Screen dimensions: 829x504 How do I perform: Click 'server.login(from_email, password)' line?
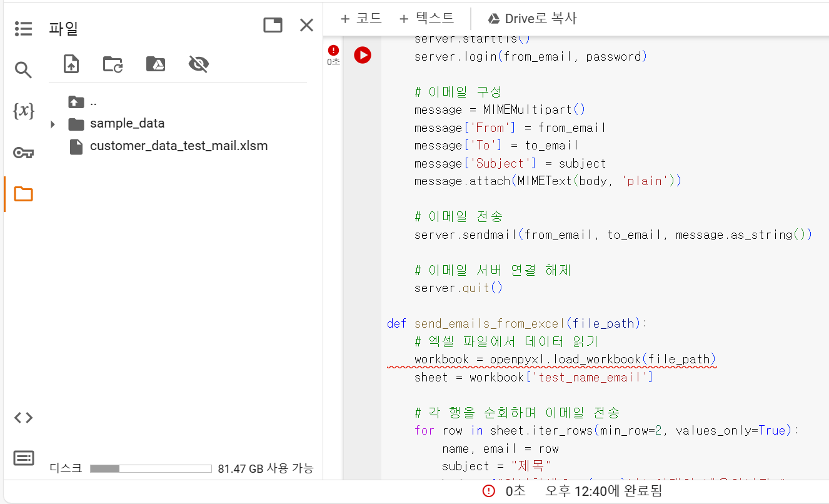pyautogui.click(x=530, y=57)
